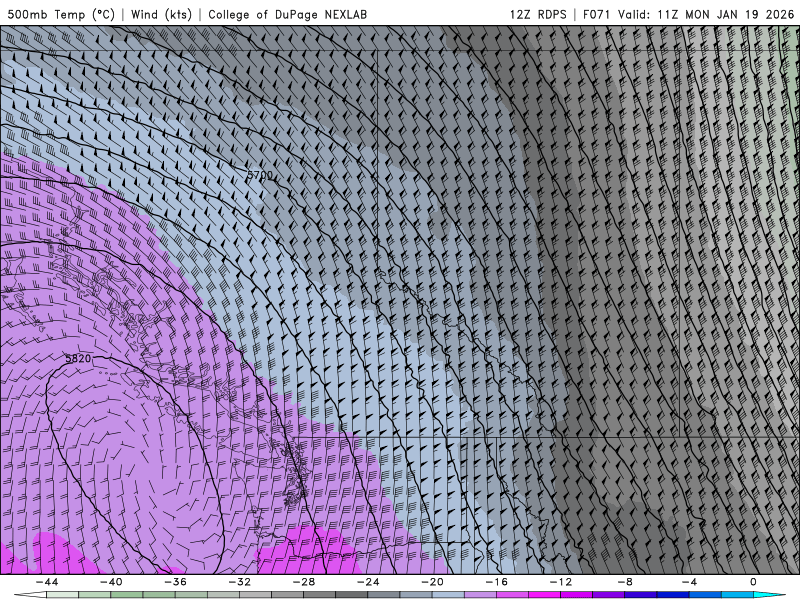The height and width of the screenshot is (600, 800).
Task: Click the 5700 height contour label
Action: pyautogui.click(x=260, y=175)
